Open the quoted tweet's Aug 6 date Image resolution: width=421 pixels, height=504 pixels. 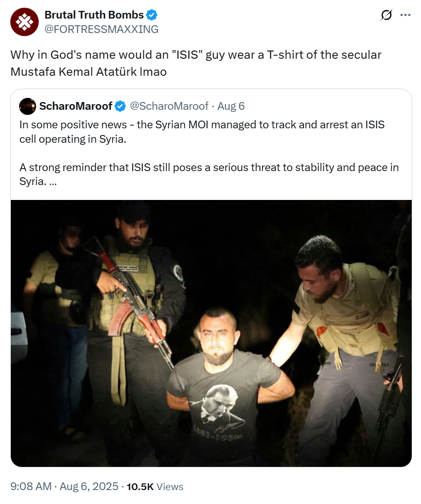pos(231,106)
